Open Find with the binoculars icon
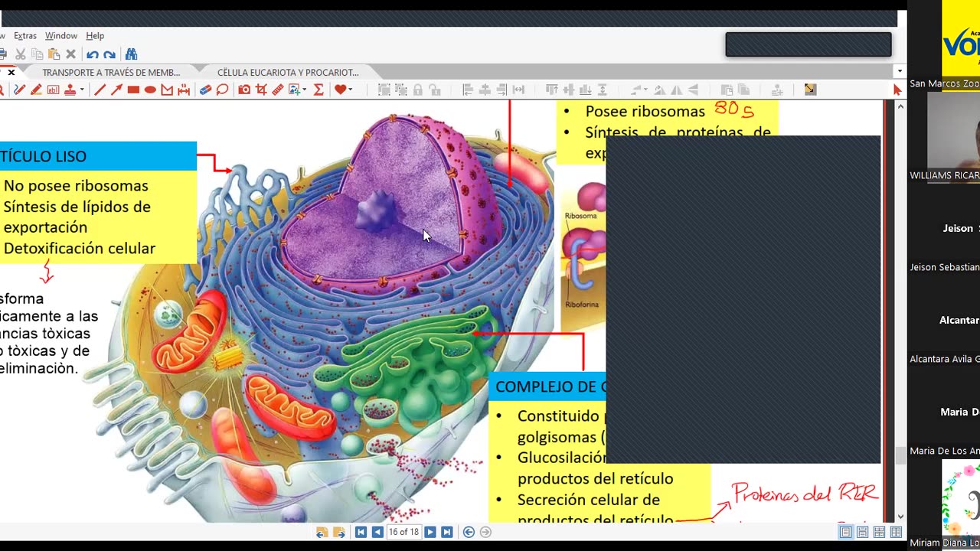Image resolution: width=980 pixels, height=551 pixels. click(131, 54)
